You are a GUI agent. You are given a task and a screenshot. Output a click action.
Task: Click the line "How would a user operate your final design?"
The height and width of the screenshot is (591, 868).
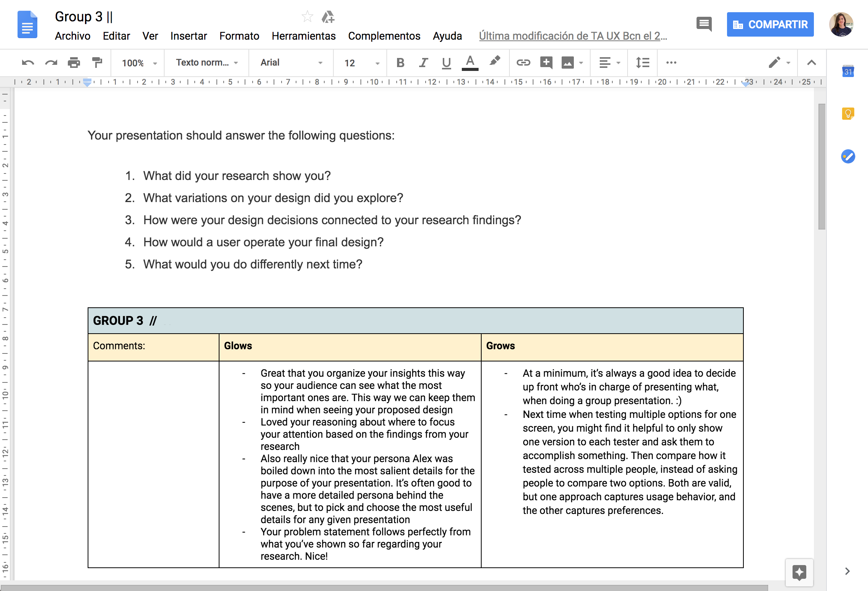click(263, 242)
